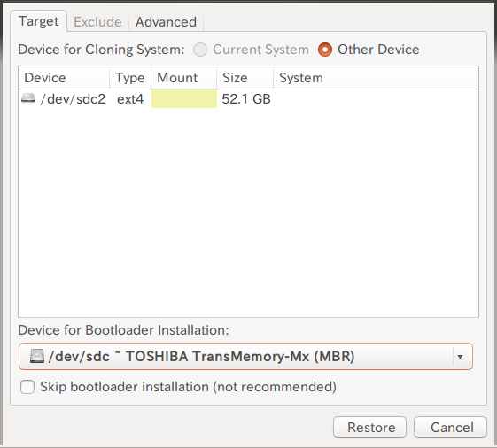Click the Cancel button
The image size is (497, 448).
tap(450, 427)
